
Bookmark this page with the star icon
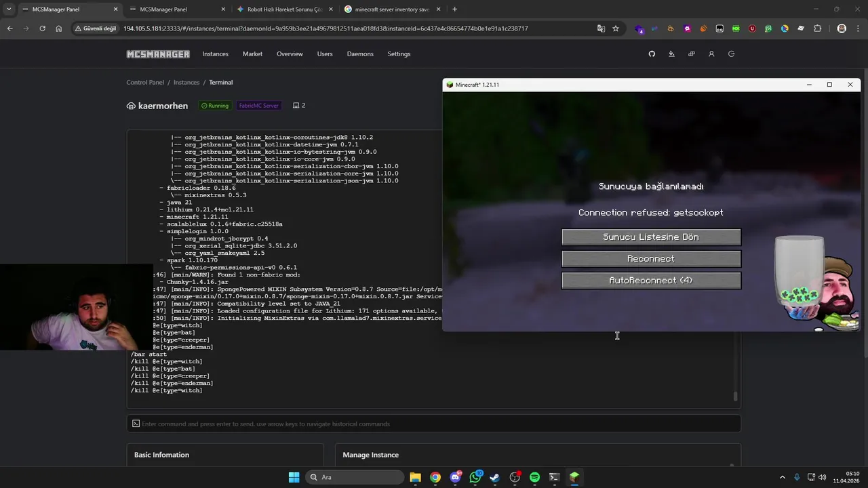coord(616,28)
